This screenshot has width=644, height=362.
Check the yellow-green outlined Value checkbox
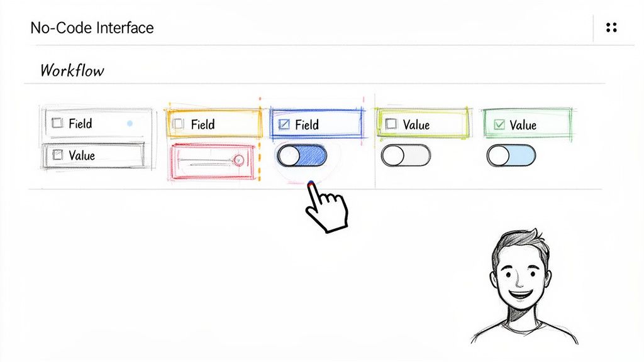point(391,124)
